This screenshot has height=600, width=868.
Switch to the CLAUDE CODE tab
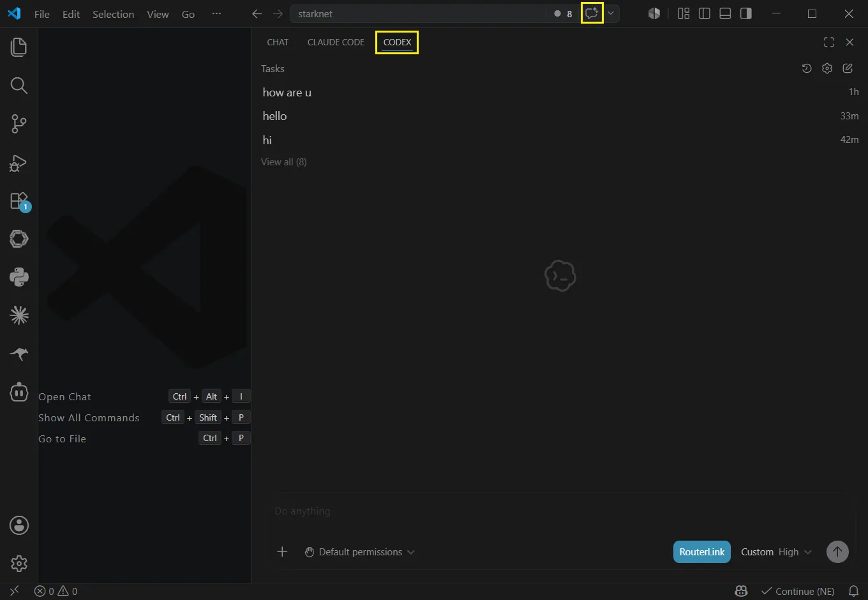pos(336,42)
